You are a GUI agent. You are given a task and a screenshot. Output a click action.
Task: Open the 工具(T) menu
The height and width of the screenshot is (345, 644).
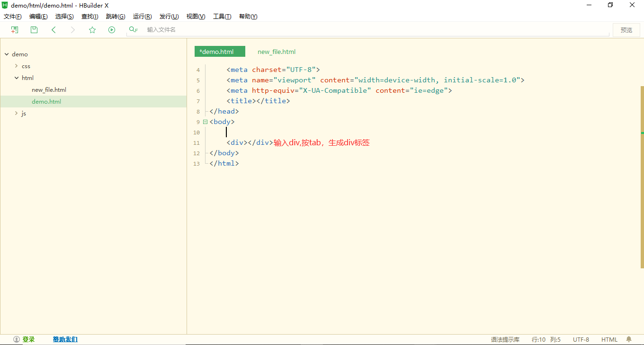[222, 17]
